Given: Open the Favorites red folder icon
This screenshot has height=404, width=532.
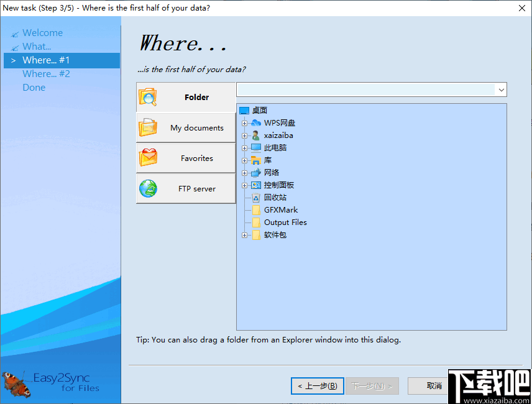Looking at the screenshot, I should 149,158.
